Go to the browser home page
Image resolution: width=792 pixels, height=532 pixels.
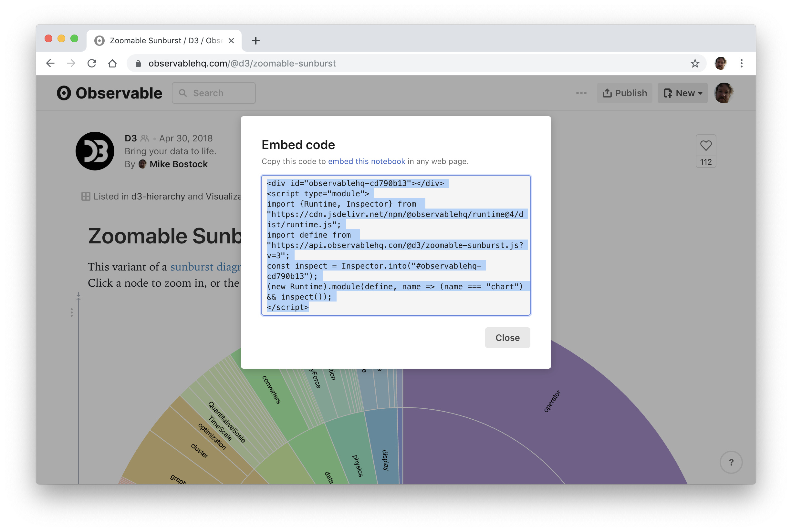pyautogui.click(x=112, y=64)
